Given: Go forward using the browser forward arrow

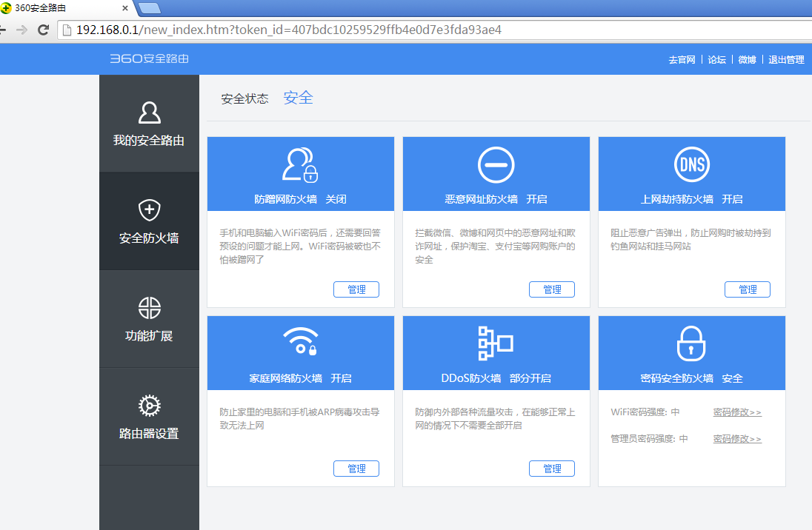Looking at the screenshot, I should (21, 30).
